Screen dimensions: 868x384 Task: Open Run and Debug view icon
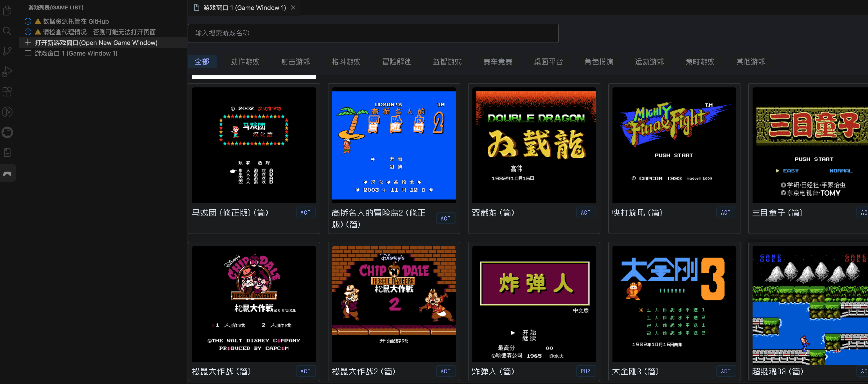pos(7,71)
